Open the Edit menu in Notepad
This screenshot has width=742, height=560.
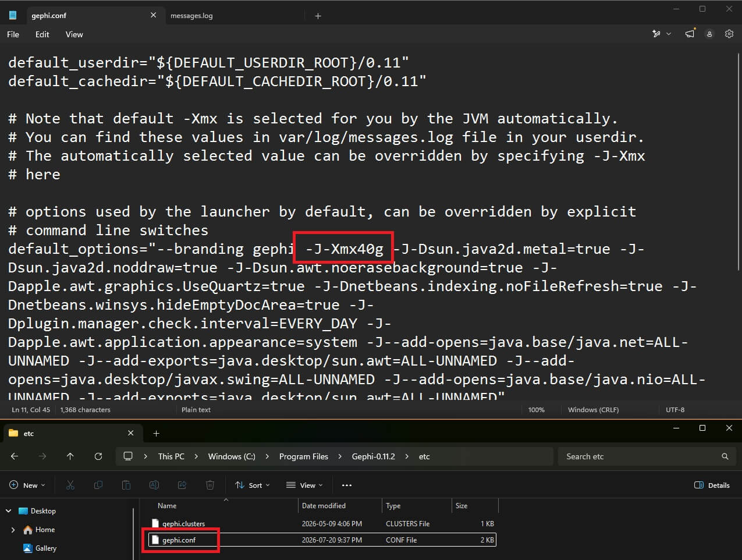(42, 34)
